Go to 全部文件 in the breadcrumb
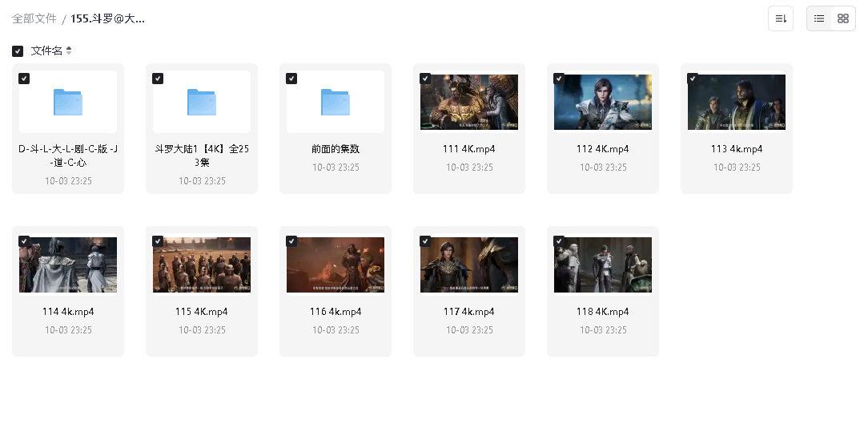868x424 pixels. point(34,18)
